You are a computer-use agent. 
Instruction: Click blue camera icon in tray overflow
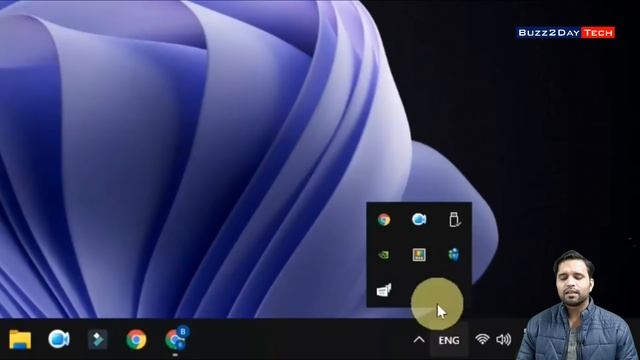[x=419, y=220]
